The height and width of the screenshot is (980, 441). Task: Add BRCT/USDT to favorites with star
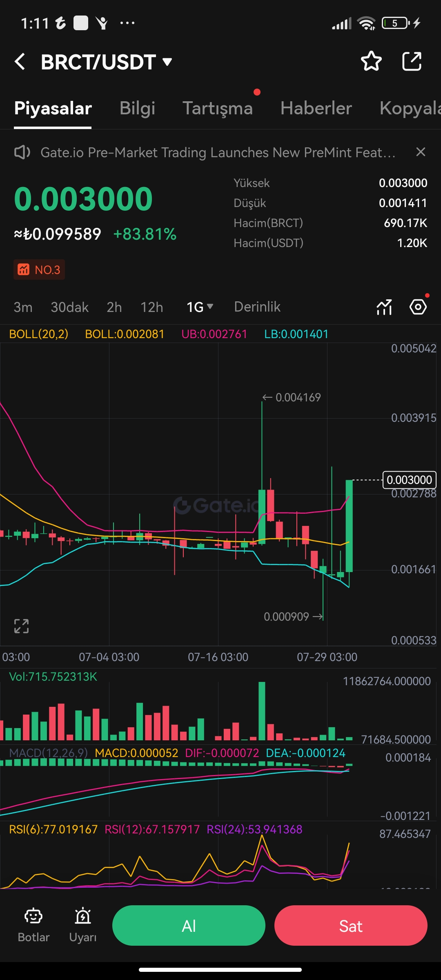(x=371, y=61)
